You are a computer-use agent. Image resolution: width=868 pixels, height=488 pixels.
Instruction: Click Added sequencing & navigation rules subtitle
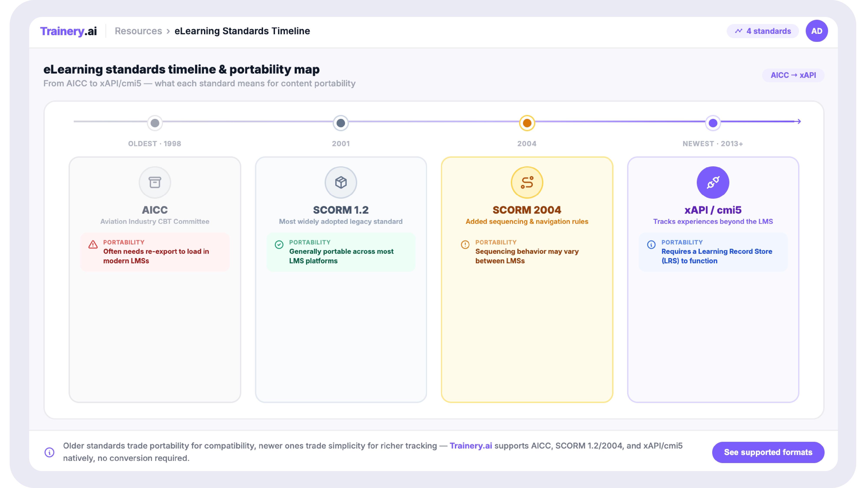pyautogui.click(x=527, y=222)
